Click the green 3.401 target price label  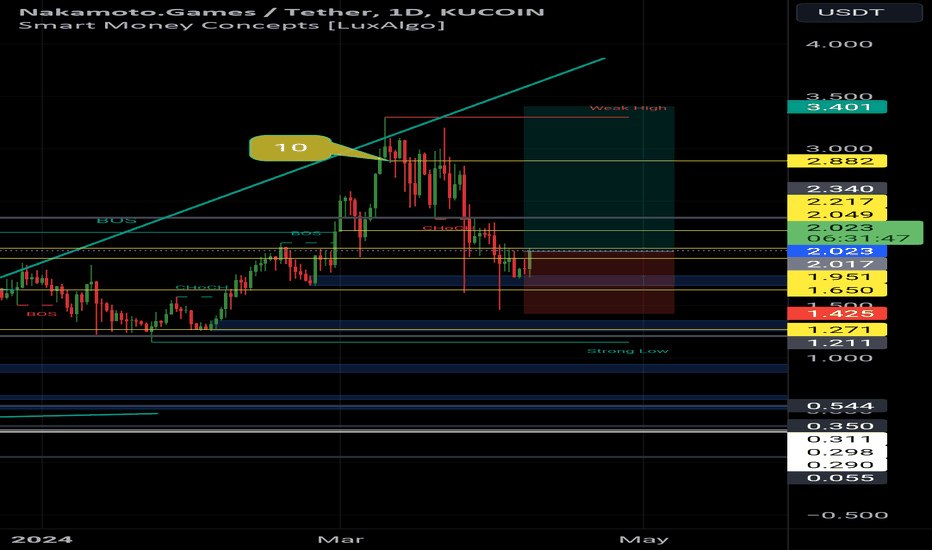[x=837, y=107]
